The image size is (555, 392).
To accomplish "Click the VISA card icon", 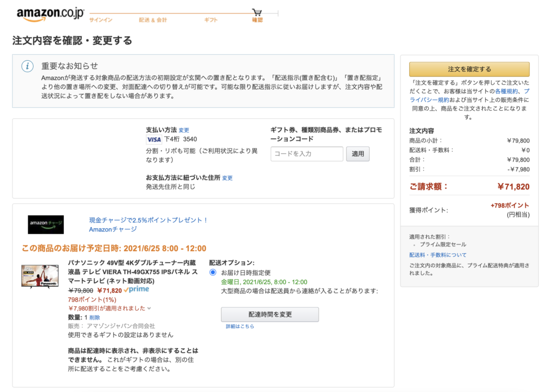I will click(154, 139).
